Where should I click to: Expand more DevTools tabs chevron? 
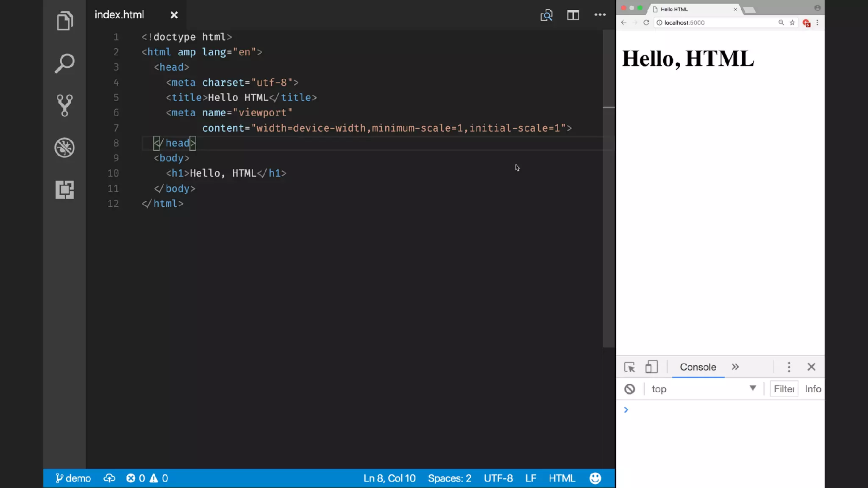(735, 367)
